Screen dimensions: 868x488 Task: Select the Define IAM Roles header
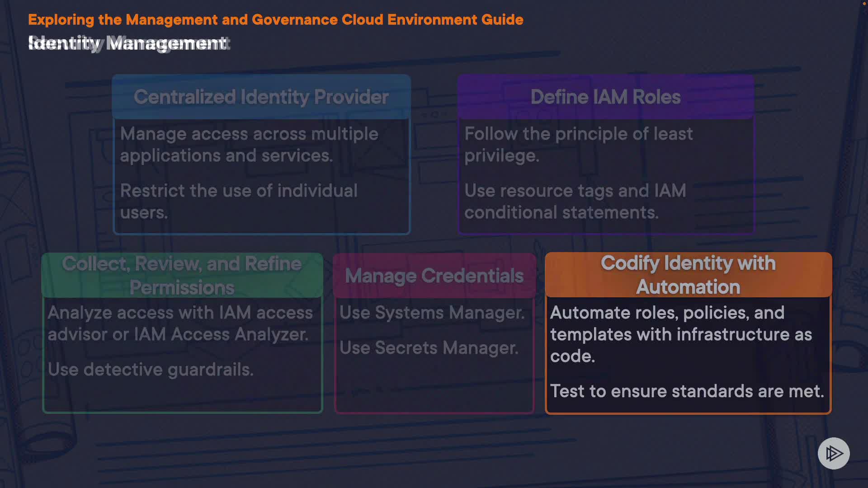pos(605,97)
